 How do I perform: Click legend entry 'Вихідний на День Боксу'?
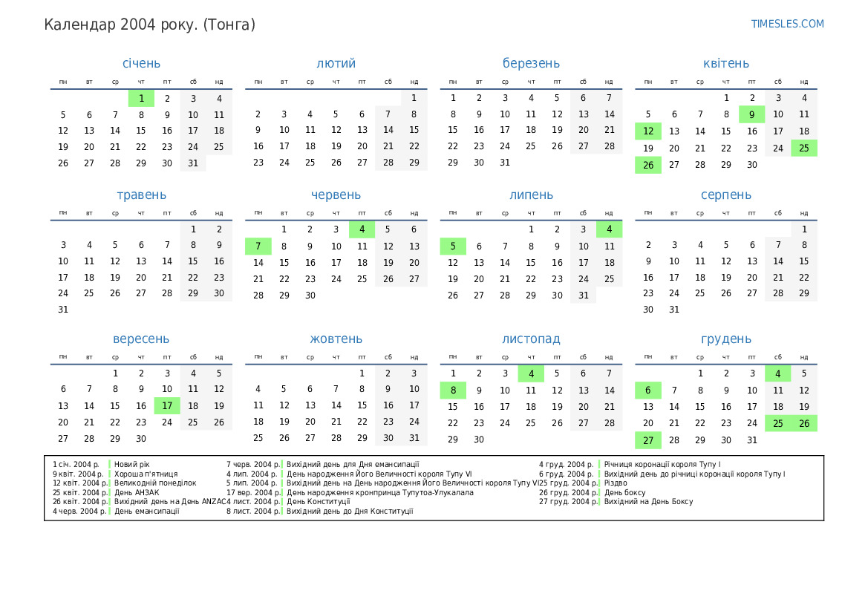point(648,502)
